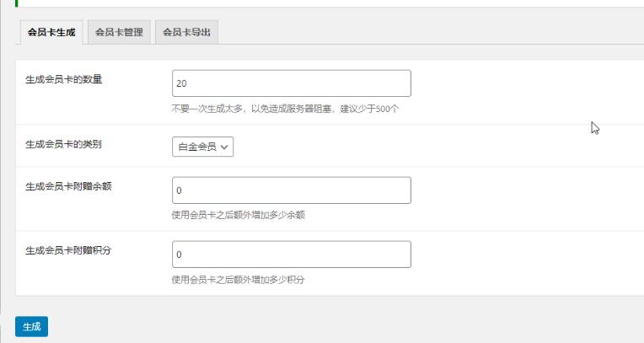Switch to the 会员卡管理 tab

(119, 32)
